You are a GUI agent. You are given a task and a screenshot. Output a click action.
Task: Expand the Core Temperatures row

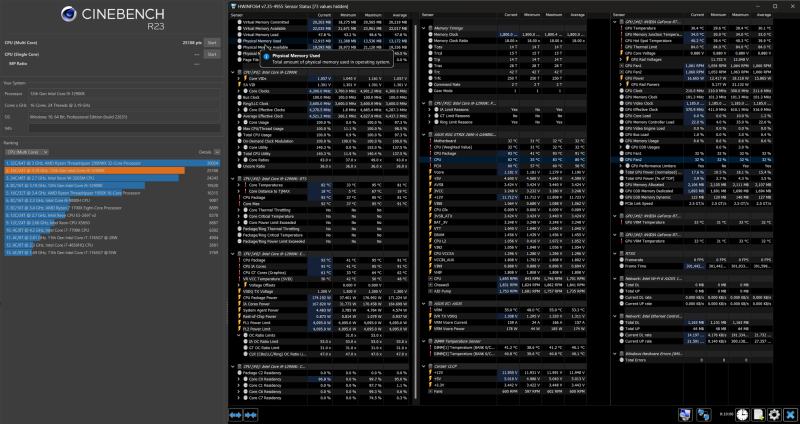(x=239, y=185)
